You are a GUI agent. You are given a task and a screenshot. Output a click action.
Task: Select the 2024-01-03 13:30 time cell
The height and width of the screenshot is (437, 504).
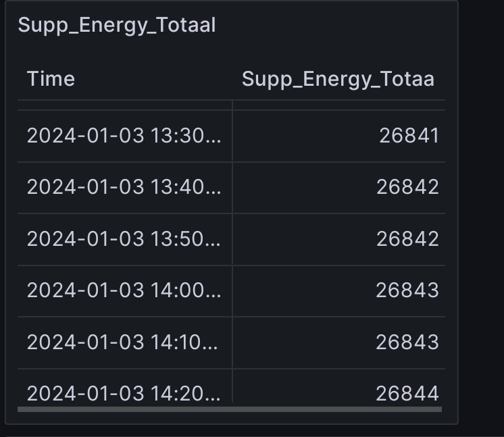(125, 136)
